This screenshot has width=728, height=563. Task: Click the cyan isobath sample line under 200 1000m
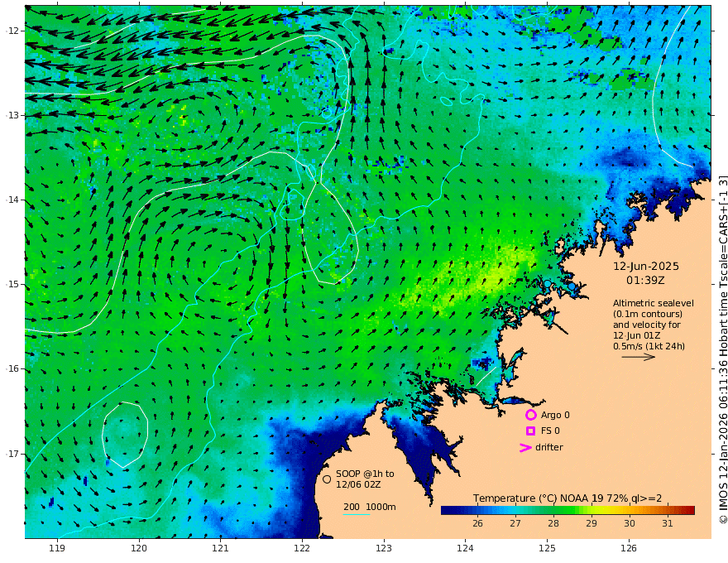pyautogui.click(x=357, y=514)
